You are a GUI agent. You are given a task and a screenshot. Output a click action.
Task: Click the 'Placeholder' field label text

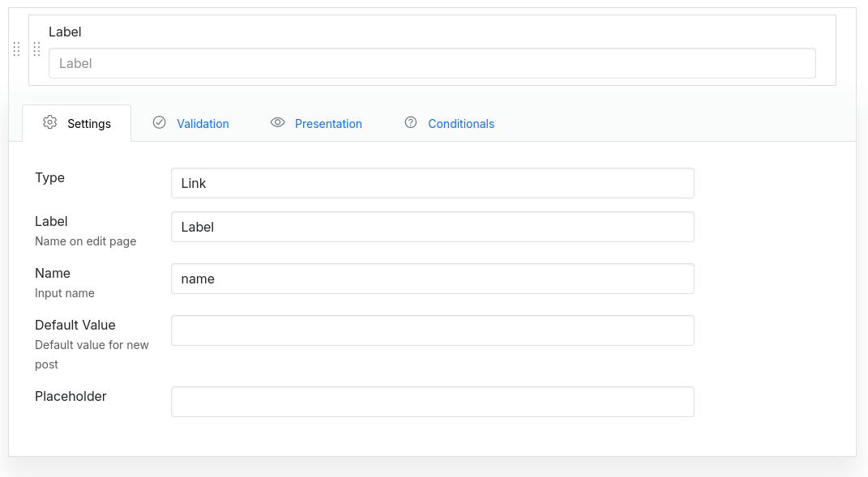71,396
